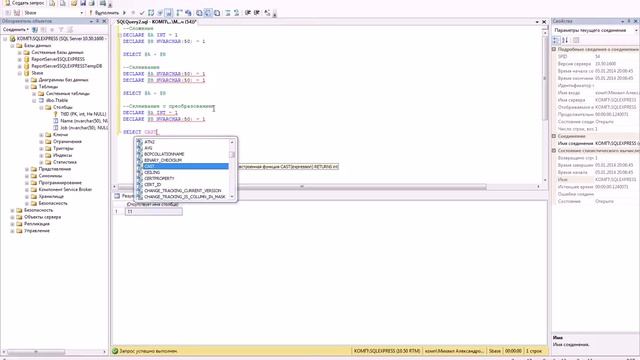The height and width of the screenshot is (360, 640).
Task: Collapse the 'Таблицы' folder
Action: click(27, 87)
